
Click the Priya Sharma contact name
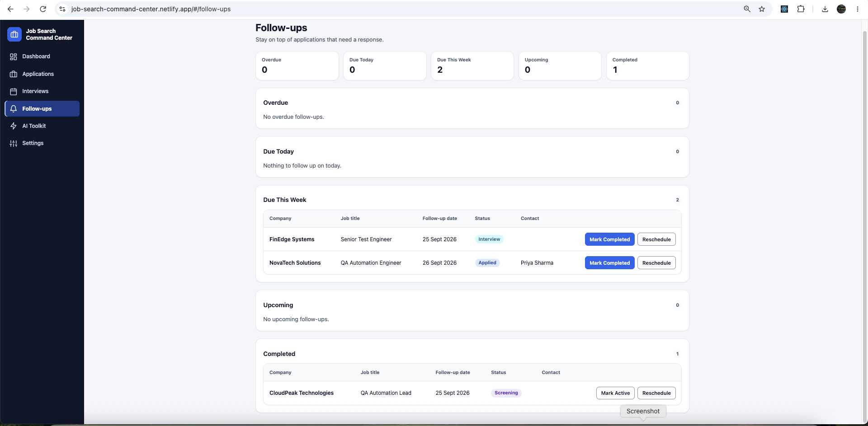coord(537,263)
